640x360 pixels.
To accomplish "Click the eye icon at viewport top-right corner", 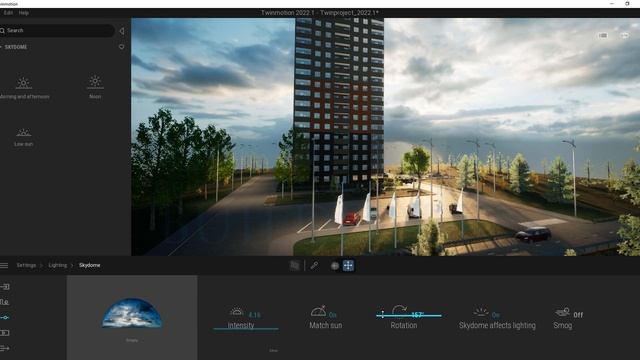I will [x=624, y=36].
